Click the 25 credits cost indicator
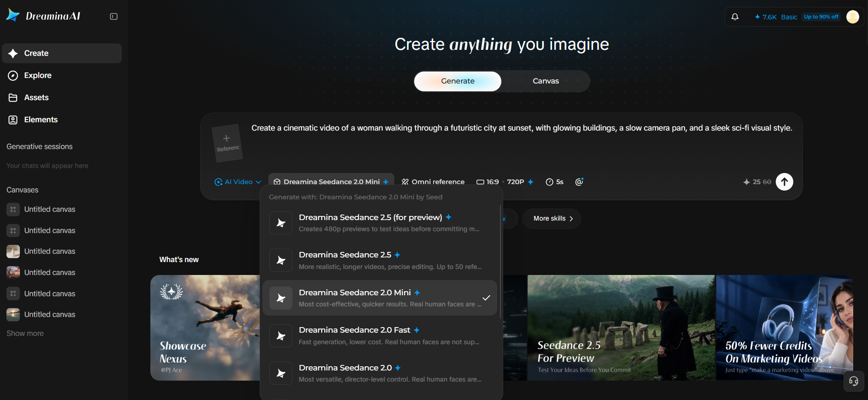 [x=757, y=182]
